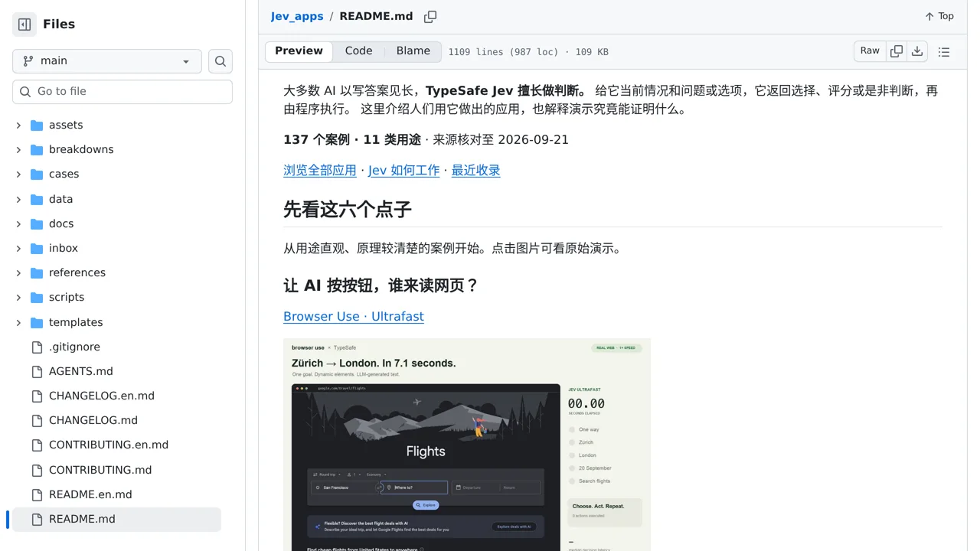Expand the templates folder chevron
Image resolution: width=980 pixels, height=551 pixels.
click(x=18, y=322)
